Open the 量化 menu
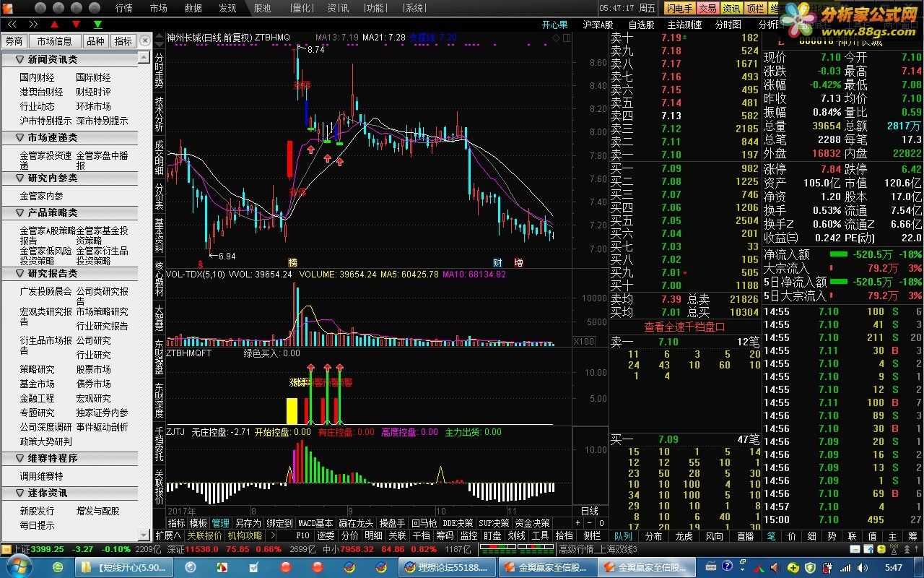The image size is (924, 578). point(301,8)
